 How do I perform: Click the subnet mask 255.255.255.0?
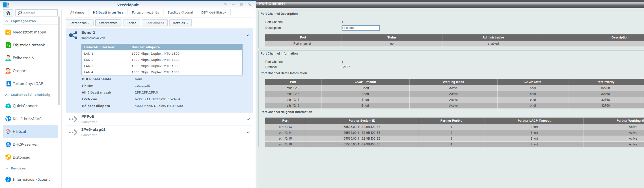tap(146, 93)
